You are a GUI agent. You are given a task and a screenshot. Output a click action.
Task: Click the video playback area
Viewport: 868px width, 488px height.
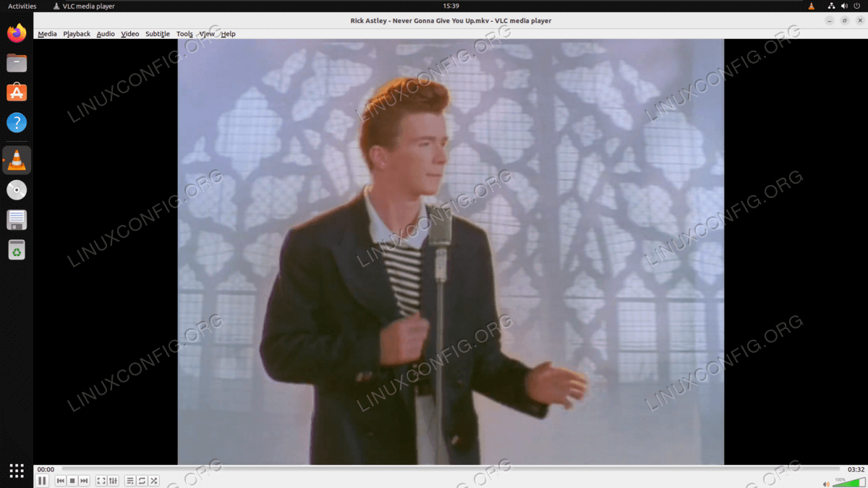tap(451, 252)
